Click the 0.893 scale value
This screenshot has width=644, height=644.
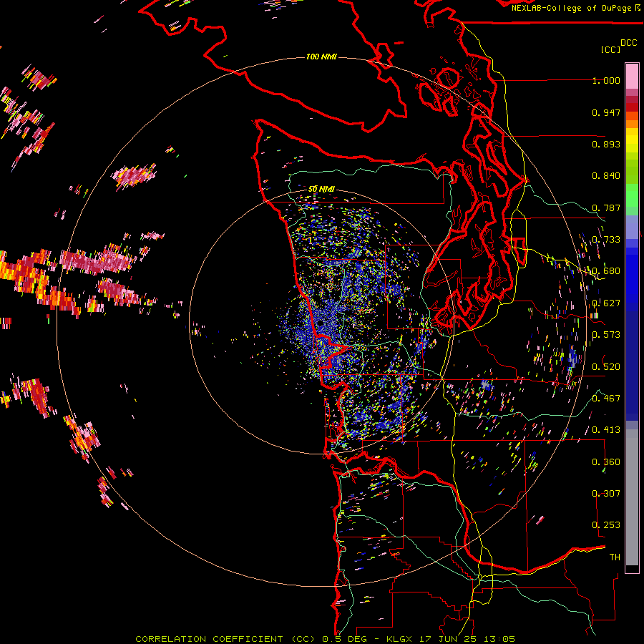606,144
